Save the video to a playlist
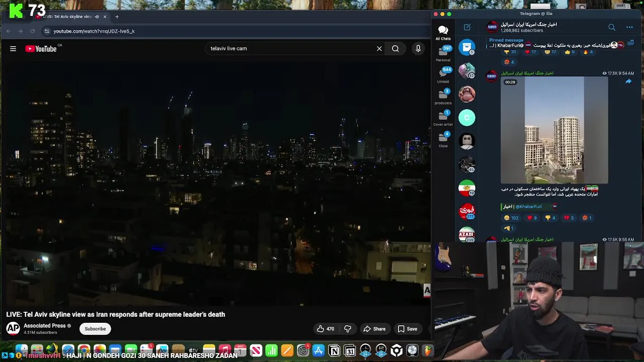 (408, 329)
